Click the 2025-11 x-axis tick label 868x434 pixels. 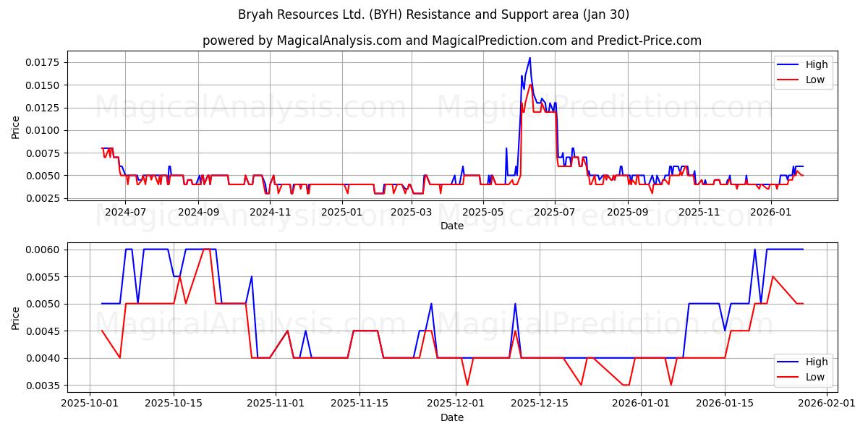click(699, 212)
